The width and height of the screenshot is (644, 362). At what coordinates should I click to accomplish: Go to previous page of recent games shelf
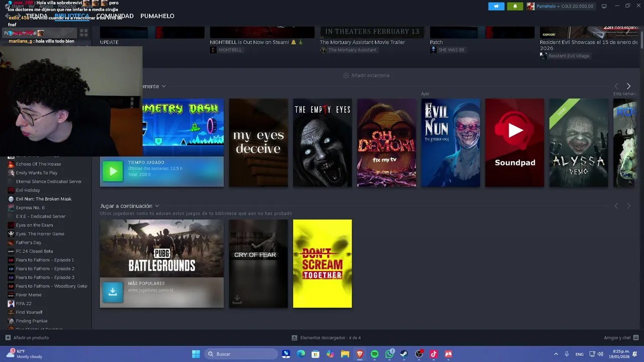point(616,86)
